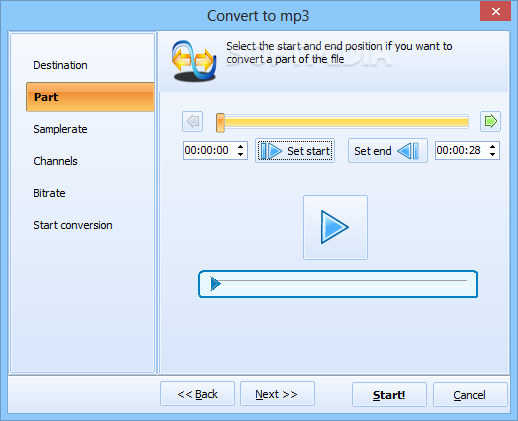Click the left arrow icon beside range slider
This screenshot has width=518, height=421.
coord(193,121)
